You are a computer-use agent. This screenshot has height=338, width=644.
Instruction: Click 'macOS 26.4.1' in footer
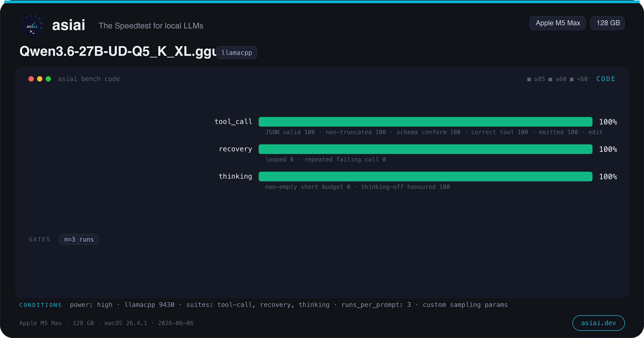pos(126,323)
